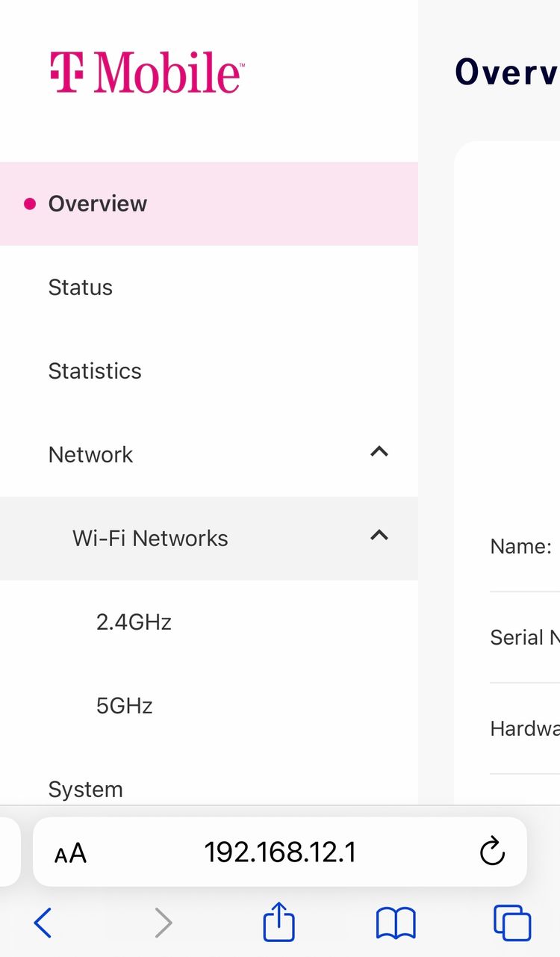
Task: Open the Safari share sheet icon
Action: [x=279, y=922]
